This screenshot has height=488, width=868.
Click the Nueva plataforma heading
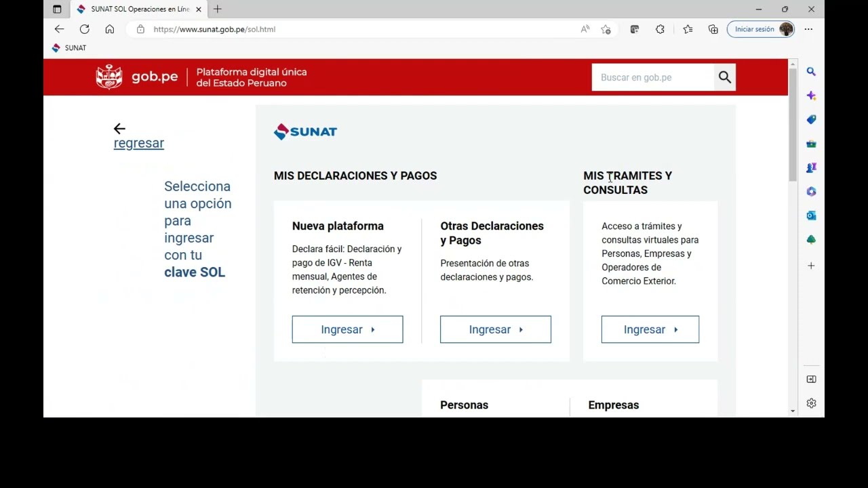tap(338, 226)
